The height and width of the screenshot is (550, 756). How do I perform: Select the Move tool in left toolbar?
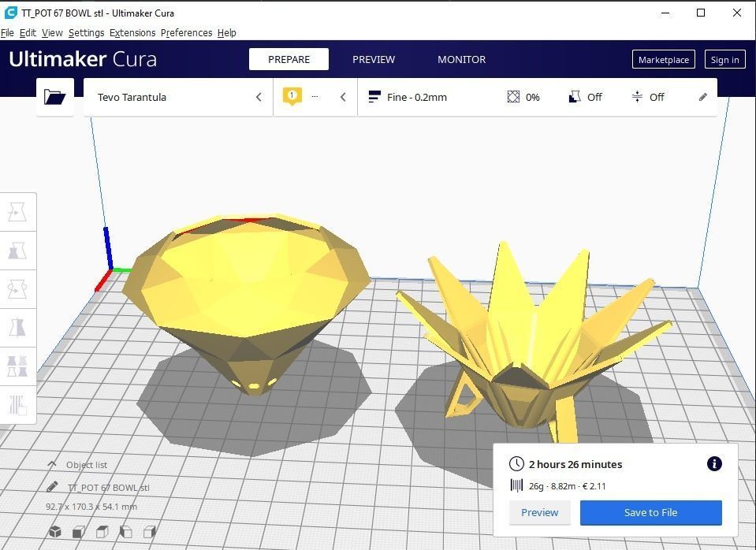17,212
